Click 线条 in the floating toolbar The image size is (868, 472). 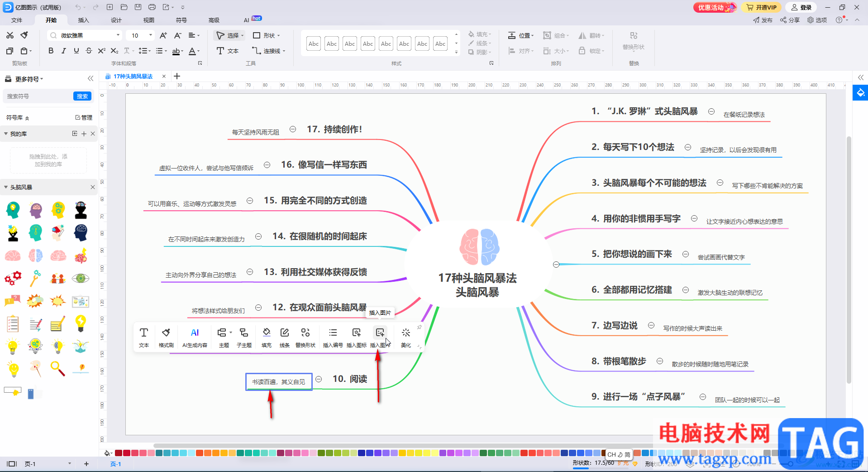(285, 337)
